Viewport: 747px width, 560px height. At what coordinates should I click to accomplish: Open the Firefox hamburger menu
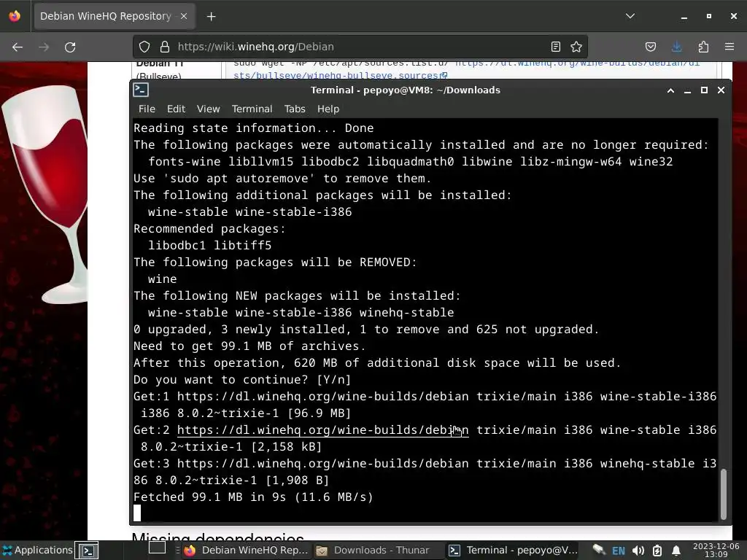(x=729, y=47)
